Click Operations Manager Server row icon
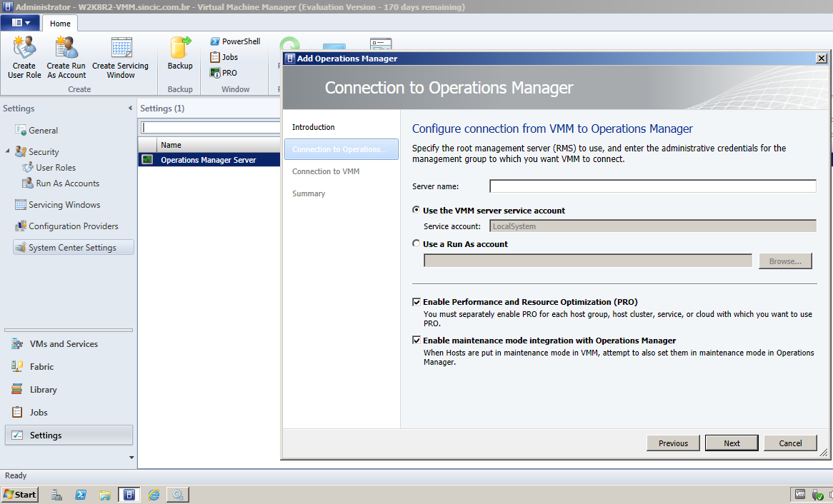 pos(147,160)
